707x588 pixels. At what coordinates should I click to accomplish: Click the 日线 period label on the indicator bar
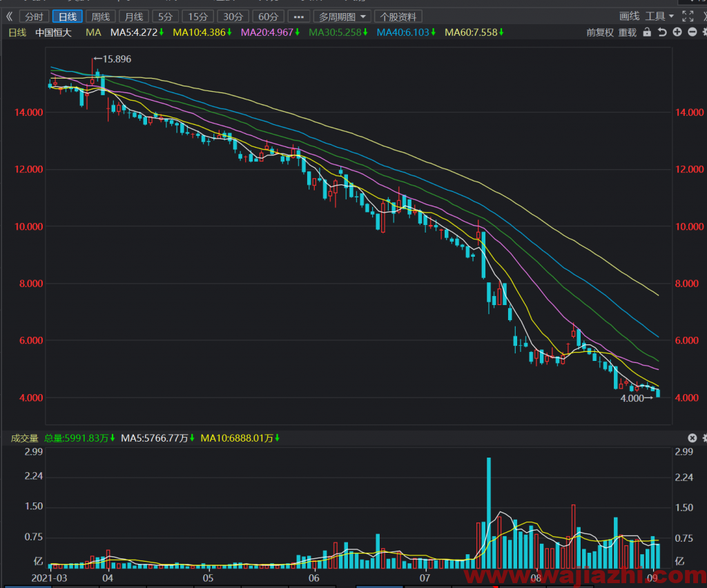17,32
